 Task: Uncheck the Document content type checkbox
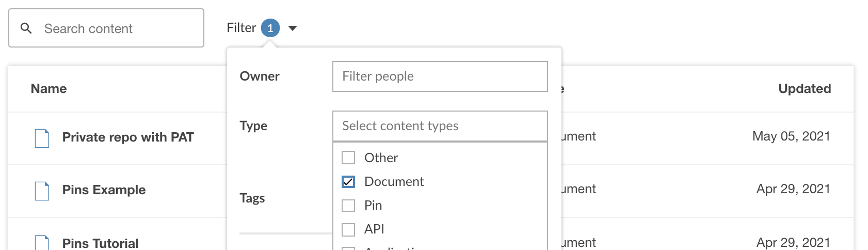(x=349, y=181)
